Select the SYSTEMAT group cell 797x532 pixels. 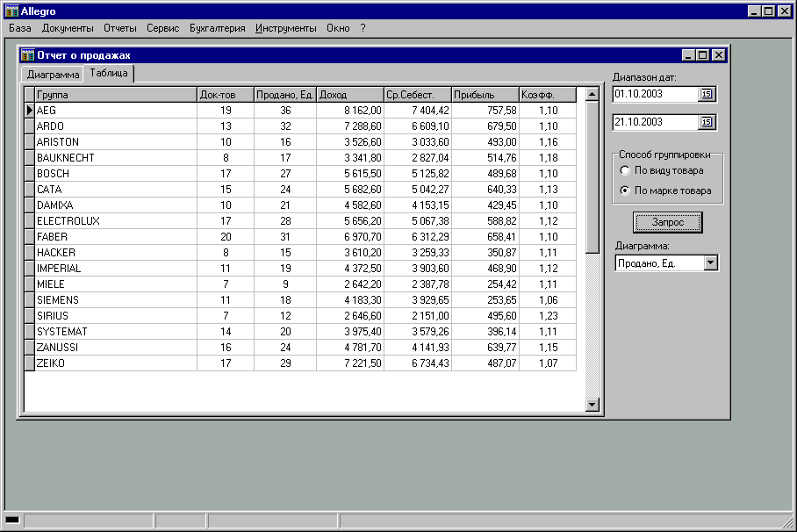[115, 331]
